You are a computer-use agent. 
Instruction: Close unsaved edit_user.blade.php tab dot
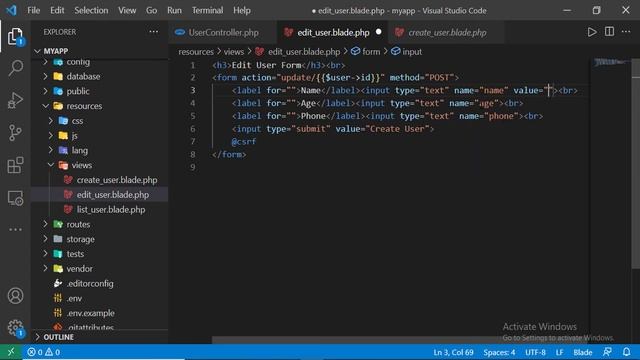[x=378, y=32]
